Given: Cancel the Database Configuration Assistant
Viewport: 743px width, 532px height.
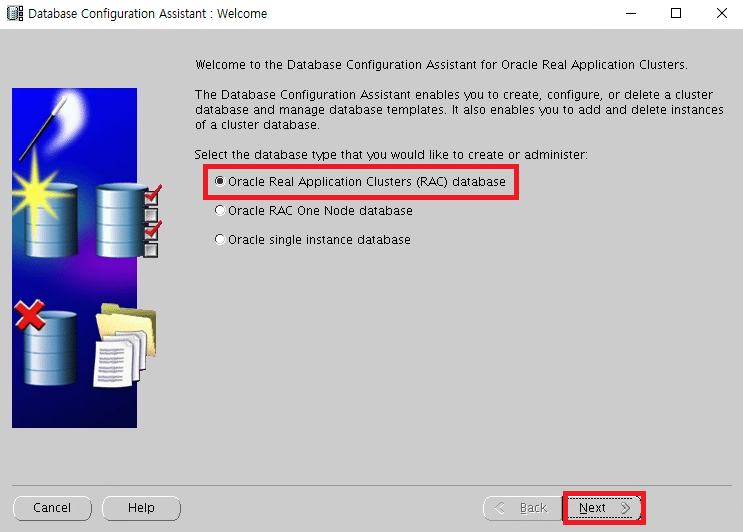Looking at the screenshot, I should tap(52, 508).
